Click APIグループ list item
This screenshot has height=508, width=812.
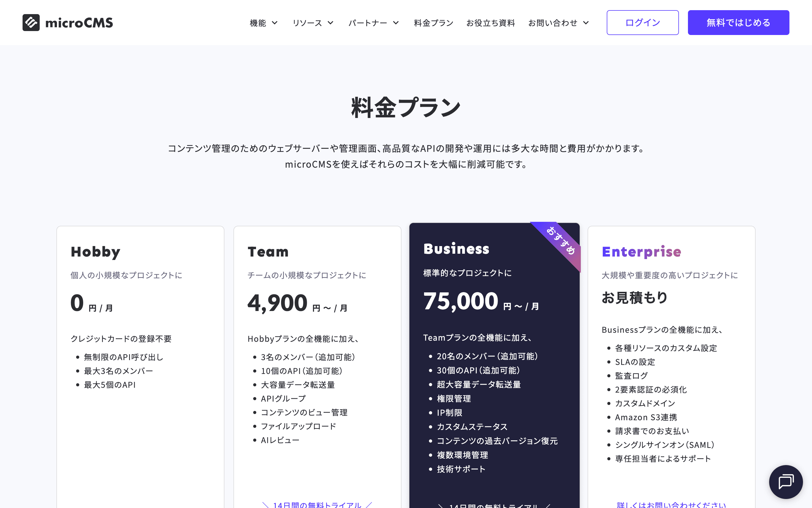click(284, 398)
